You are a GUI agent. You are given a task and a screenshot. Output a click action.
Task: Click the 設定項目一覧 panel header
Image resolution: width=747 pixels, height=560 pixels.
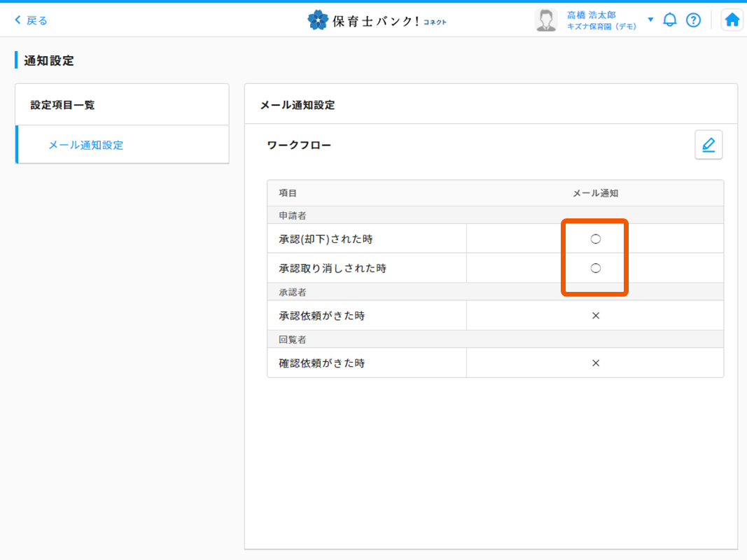62,105
